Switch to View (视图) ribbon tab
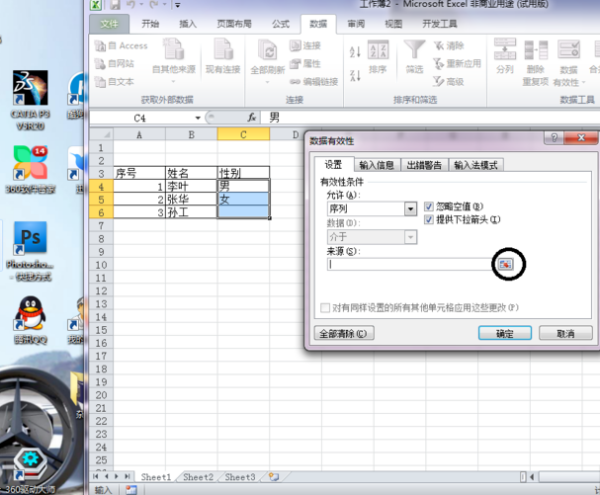 [x=393, y=24]
